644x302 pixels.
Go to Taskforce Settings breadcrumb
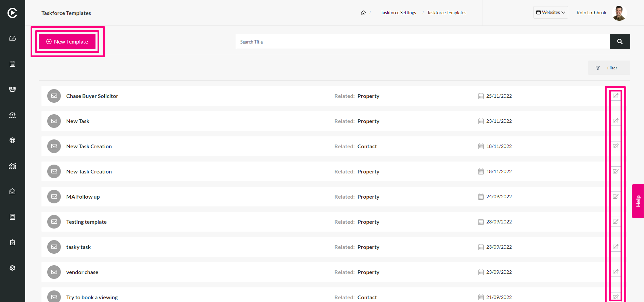point(398,13)
